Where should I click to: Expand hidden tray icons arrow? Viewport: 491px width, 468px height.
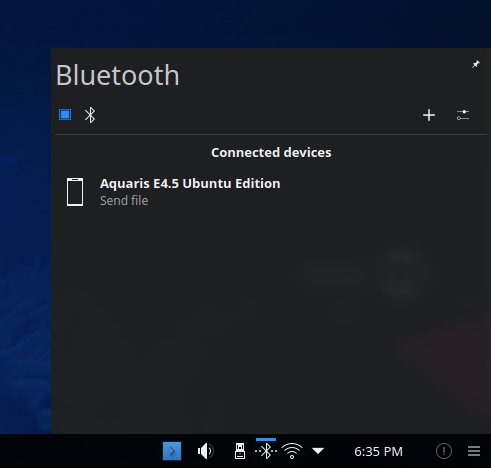point(318,451)
